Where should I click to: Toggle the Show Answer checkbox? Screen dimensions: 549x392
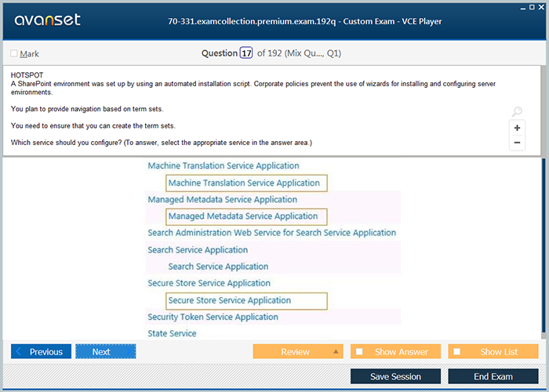click(x=359, y=352)
